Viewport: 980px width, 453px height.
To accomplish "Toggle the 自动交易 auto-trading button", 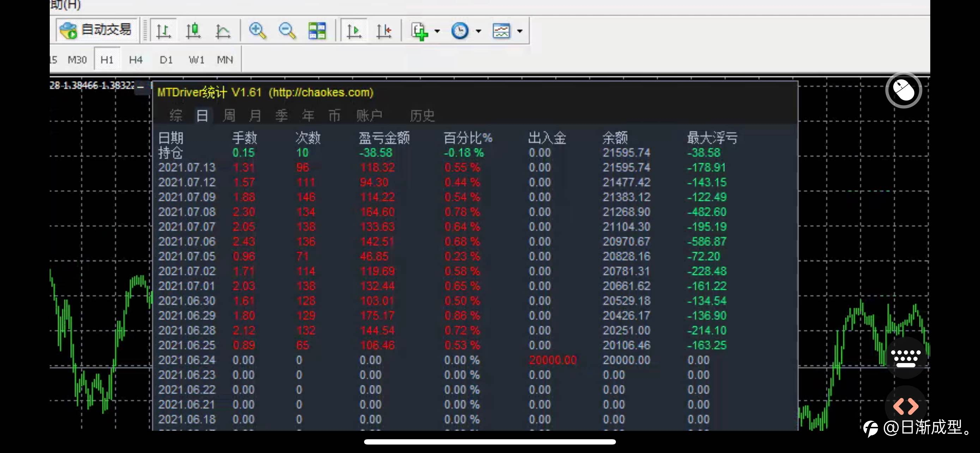I will point(97,30).
